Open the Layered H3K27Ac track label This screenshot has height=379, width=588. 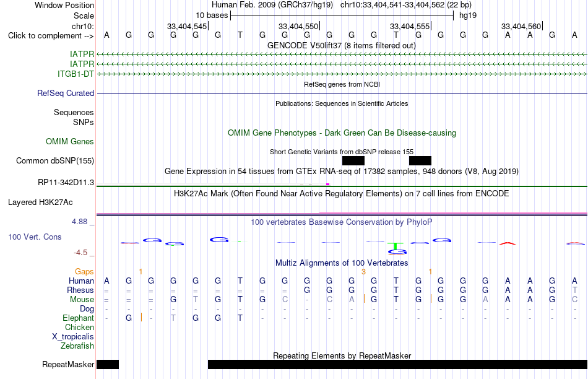click(40, 203)
